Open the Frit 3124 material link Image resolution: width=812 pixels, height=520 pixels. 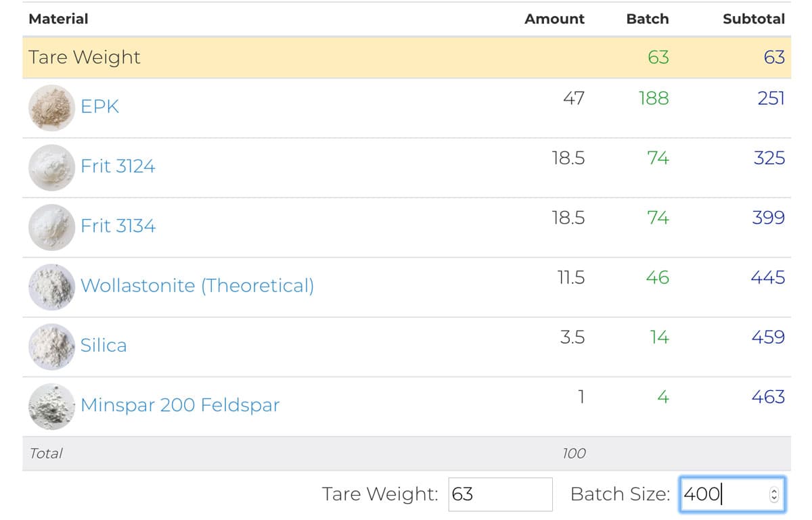pos(118,166)
